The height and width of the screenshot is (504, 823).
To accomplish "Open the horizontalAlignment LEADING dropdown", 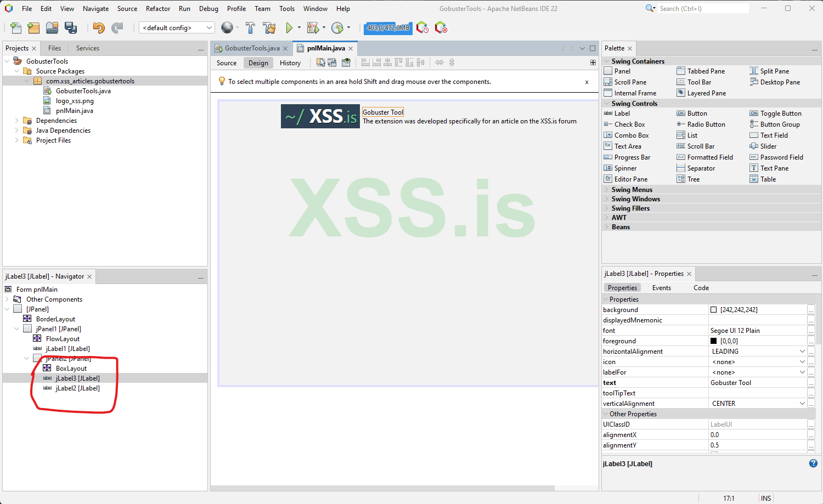I will (x=802, y=352).
